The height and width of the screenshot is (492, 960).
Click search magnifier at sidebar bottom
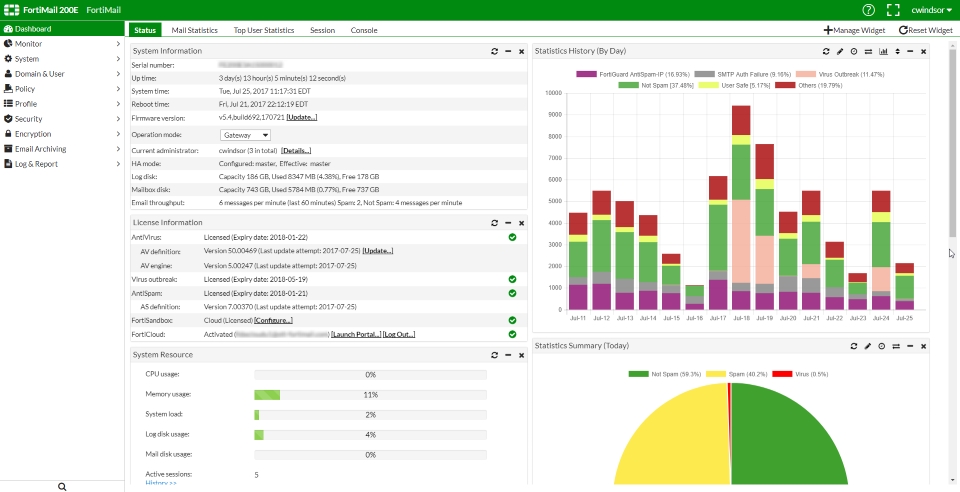tap(62, 486)
